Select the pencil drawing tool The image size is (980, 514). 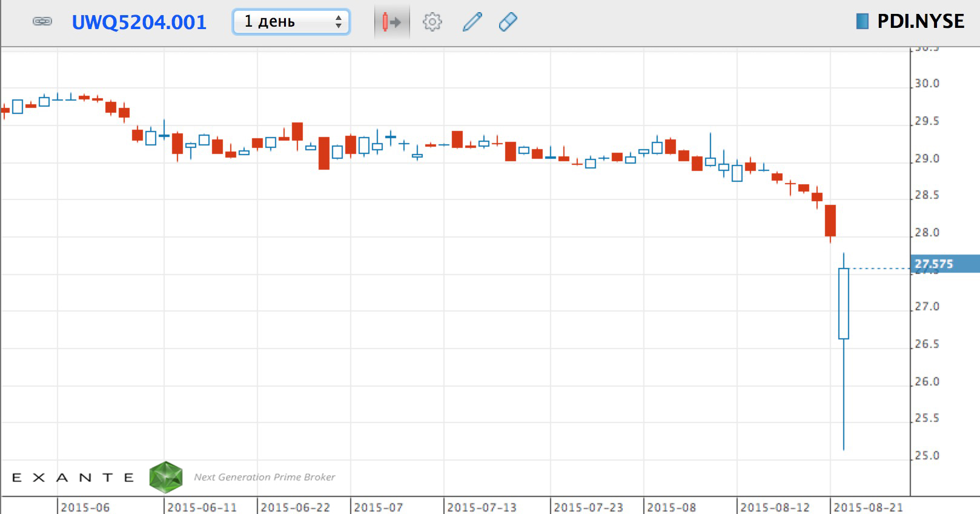[472, 22]
